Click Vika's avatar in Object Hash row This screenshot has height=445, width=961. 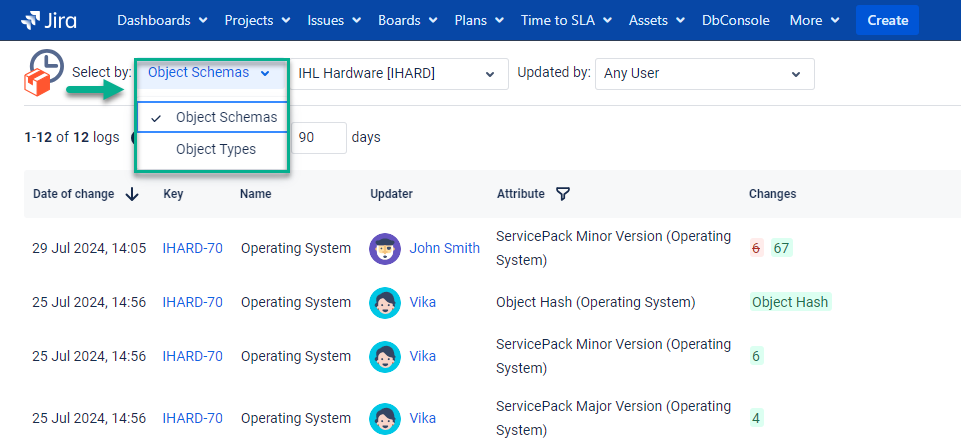pos(385,302)
